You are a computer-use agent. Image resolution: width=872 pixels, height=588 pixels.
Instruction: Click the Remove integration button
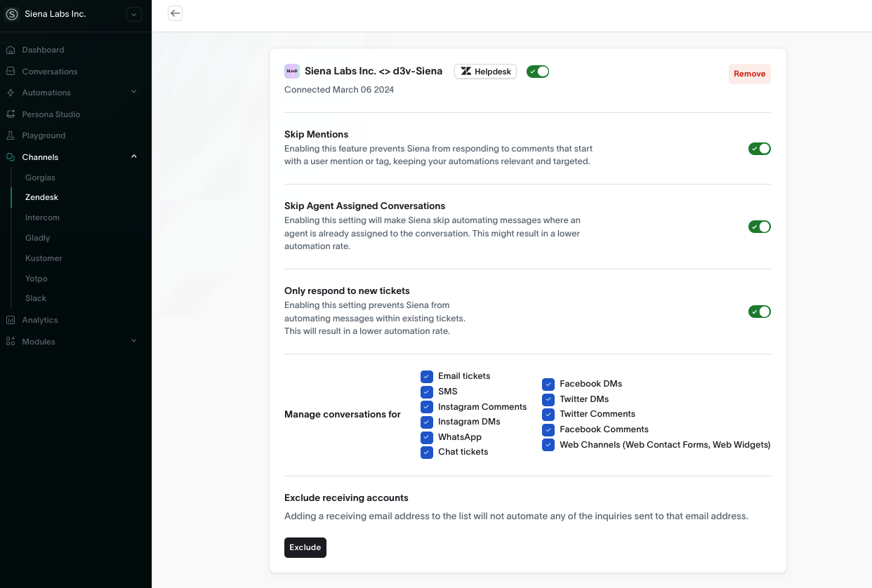pos(749,74)
